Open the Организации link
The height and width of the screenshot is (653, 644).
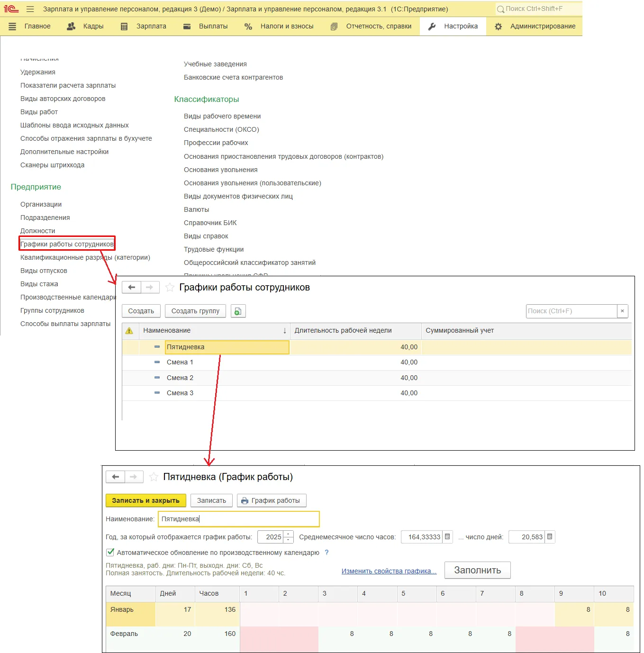[x=41, y=204]
